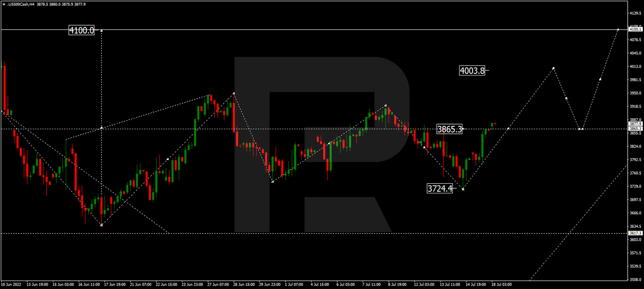
Task: Click 4045.0 on the price scale
Action: point(635,53)
